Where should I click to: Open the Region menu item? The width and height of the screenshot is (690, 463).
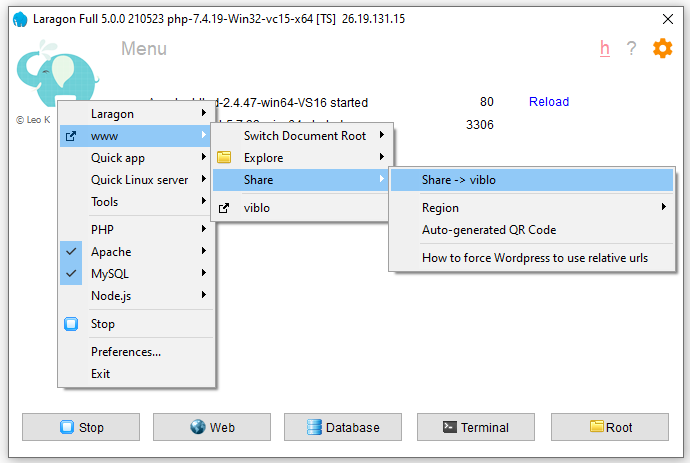532,208
